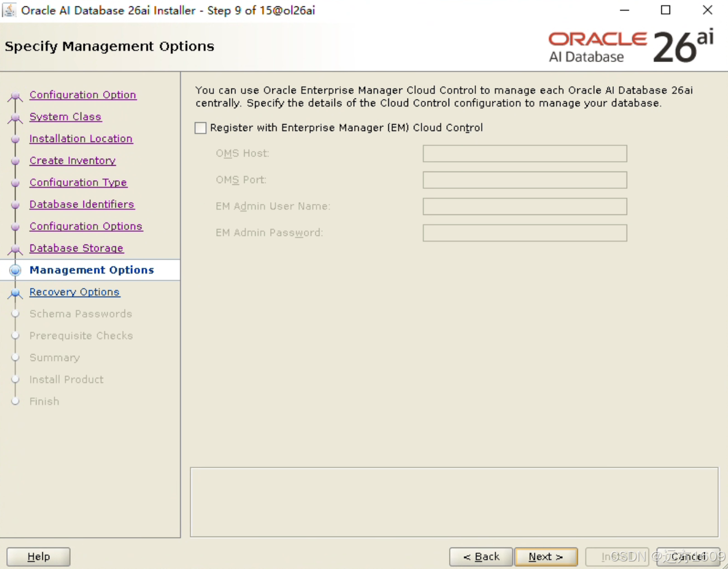Minimize the installer window
The height and width of the screenshot is (569, 728).
coord(624,10)
